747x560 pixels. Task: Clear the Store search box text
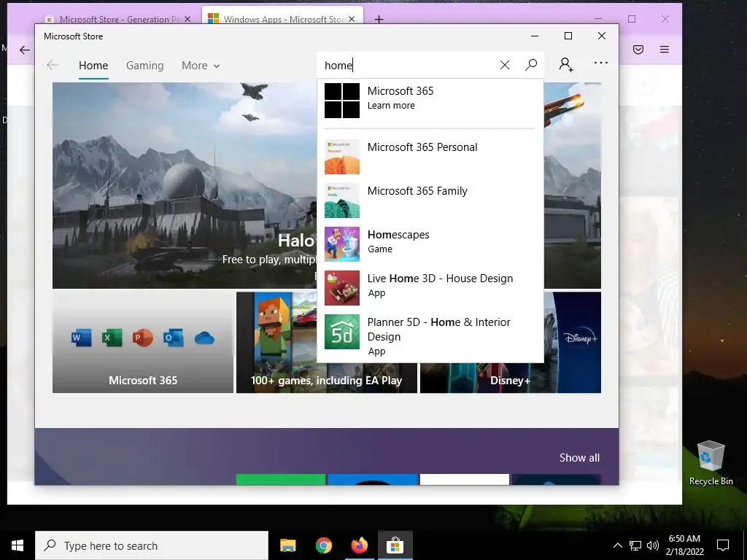(x=505, y=65)
